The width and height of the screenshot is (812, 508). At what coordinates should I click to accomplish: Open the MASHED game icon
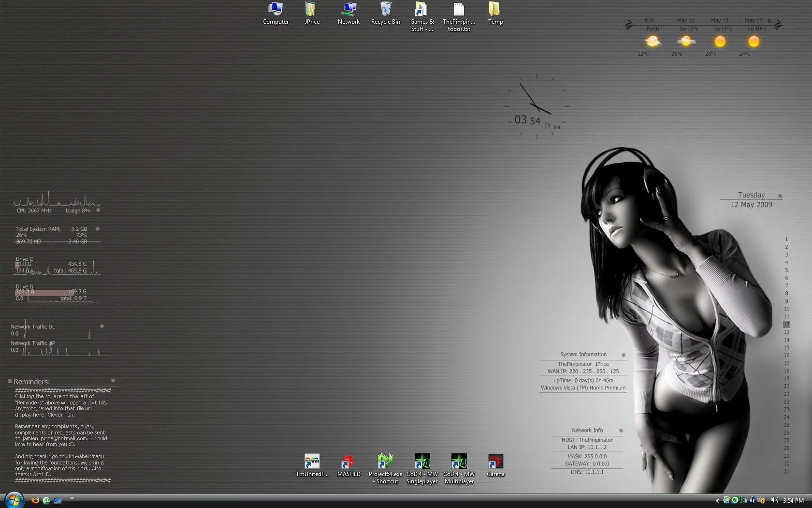[348, 462]
